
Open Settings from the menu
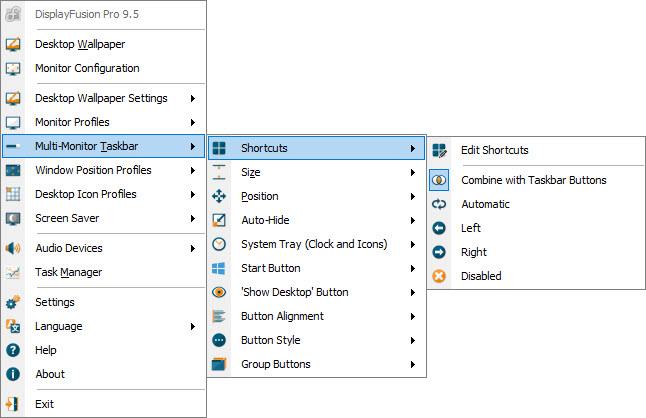[x=103, y=302]
